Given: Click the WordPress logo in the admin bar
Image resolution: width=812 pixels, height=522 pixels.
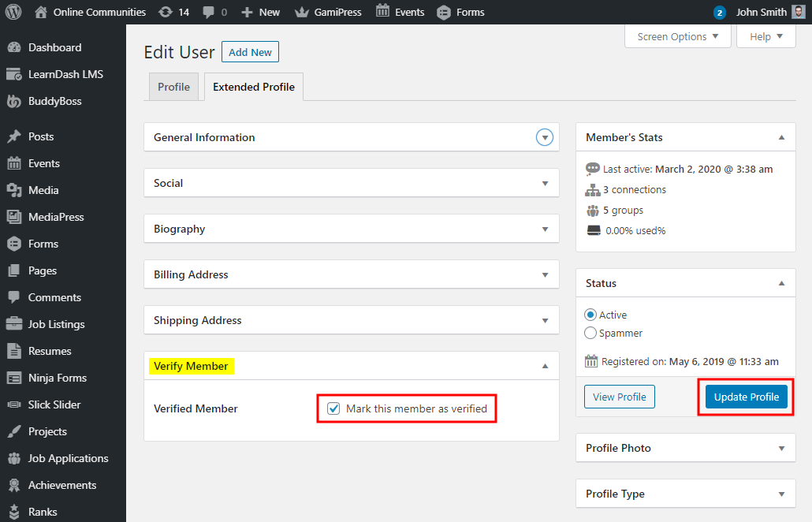Looking at the screenshot, I should coord(13,12).
